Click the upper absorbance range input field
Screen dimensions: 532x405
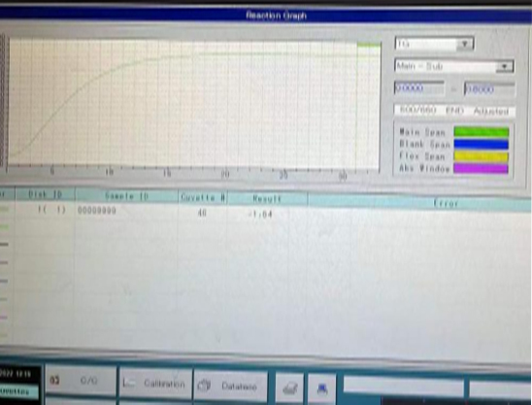489,89
